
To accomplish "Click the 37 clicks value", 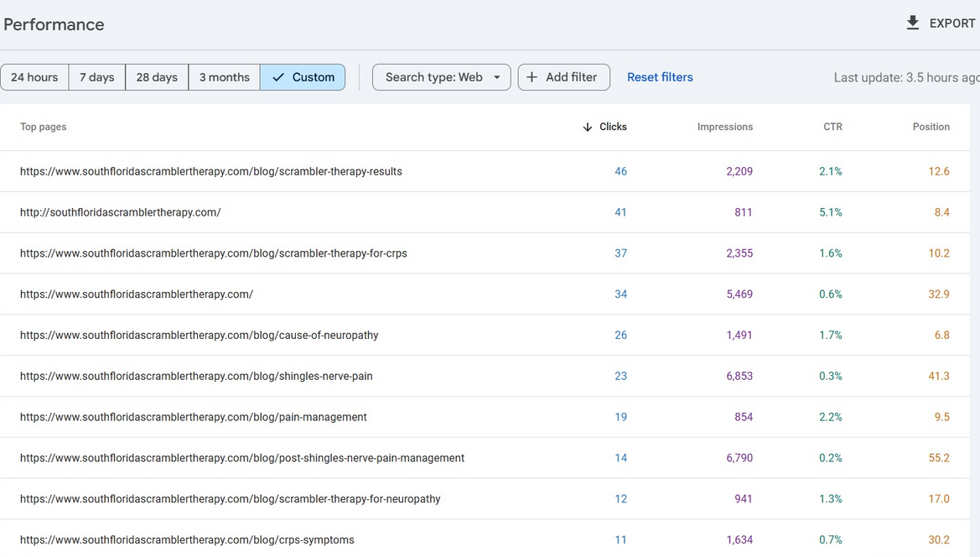I will [x=620, y=253].
